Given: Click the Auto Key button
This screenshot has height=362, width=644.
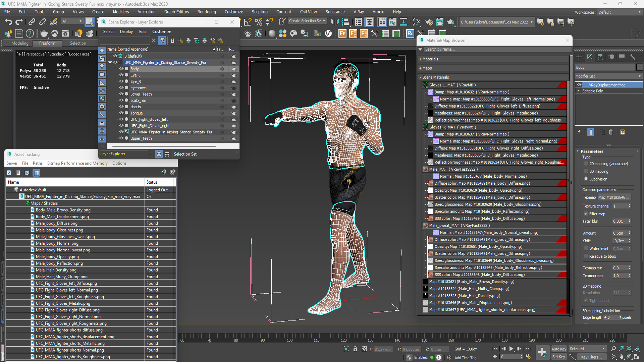Looking at the screenshot, I should [x=559, y=349].
